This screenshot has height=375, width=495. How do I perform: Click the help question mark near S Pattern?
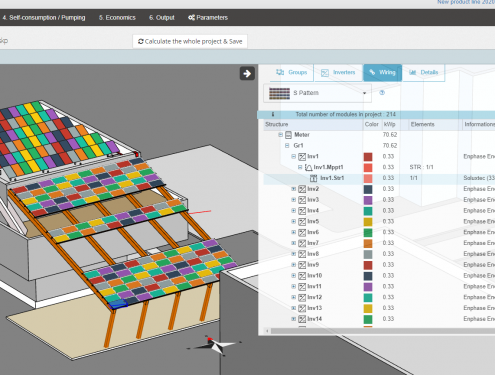[382, 93]
